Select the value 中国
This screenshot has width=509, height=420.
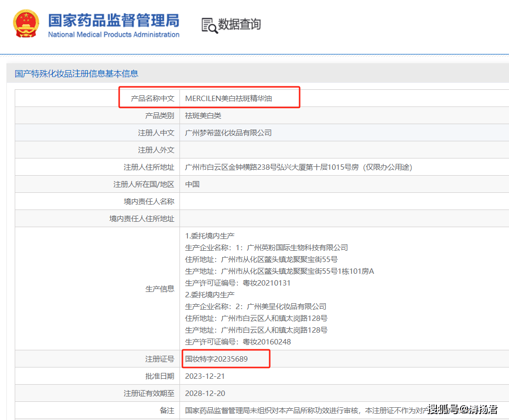tap(192, 184)
